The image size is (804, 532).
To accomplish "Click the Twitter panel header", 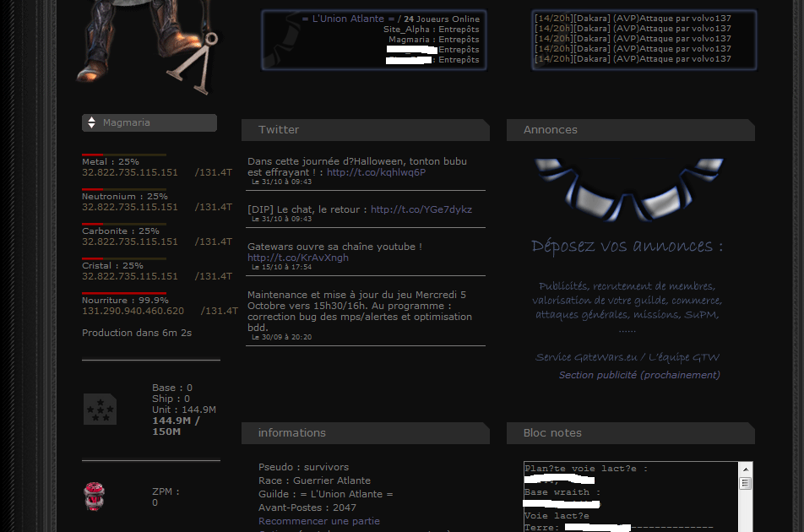I will point(364,130).
